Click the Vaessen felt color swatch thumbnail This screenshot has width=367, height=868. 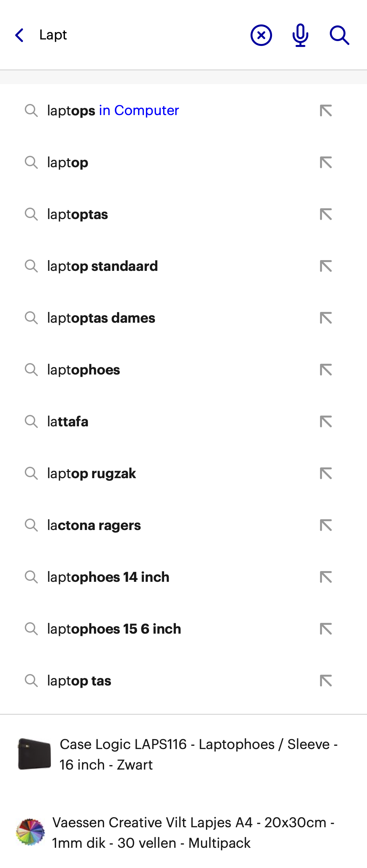pyautogui.click(x=30, y=832)
